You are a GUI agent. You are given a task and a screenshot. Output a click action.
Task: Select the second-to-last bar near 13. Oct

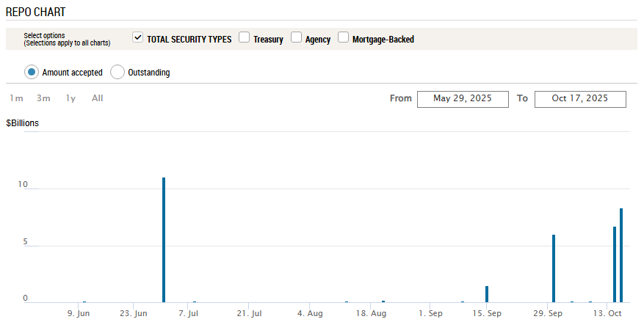tap(615, 264)
